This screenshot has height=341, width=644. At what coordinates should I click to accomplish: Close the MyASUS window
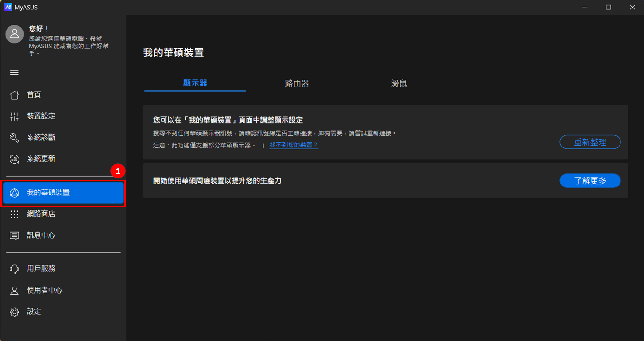[632, 7]
